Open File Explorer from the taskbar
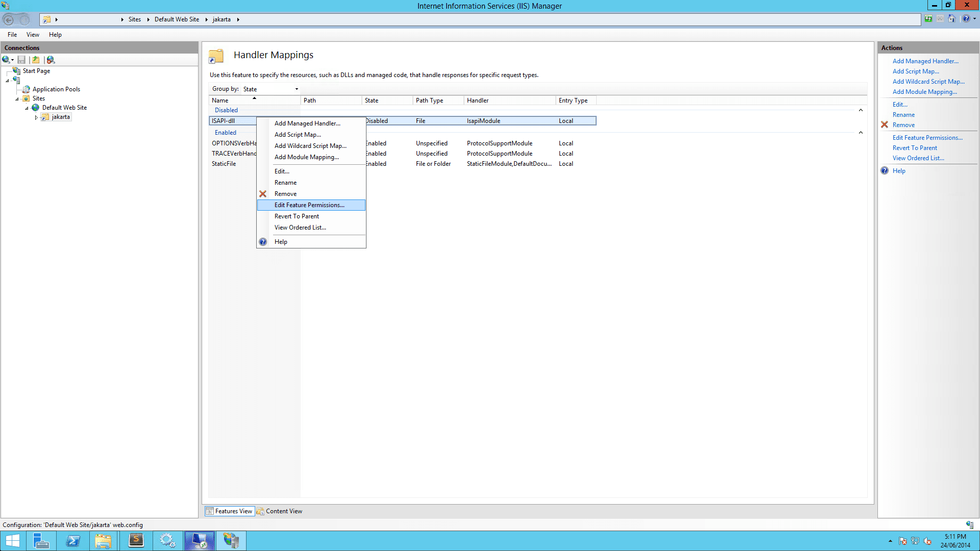Image resolution: width=980 pixels, height=551 pixels. click(103, 541)
